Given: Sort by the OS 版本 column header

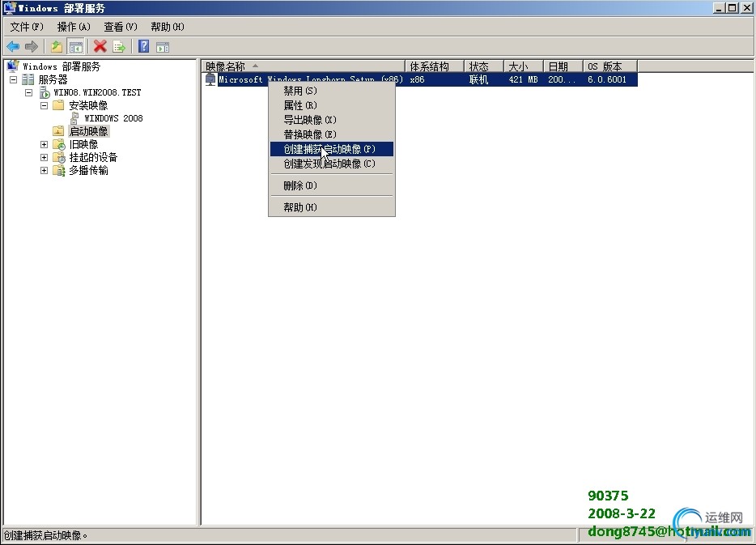Looking at the screenshot, I should pyautogui.click(x=610, y=66).
